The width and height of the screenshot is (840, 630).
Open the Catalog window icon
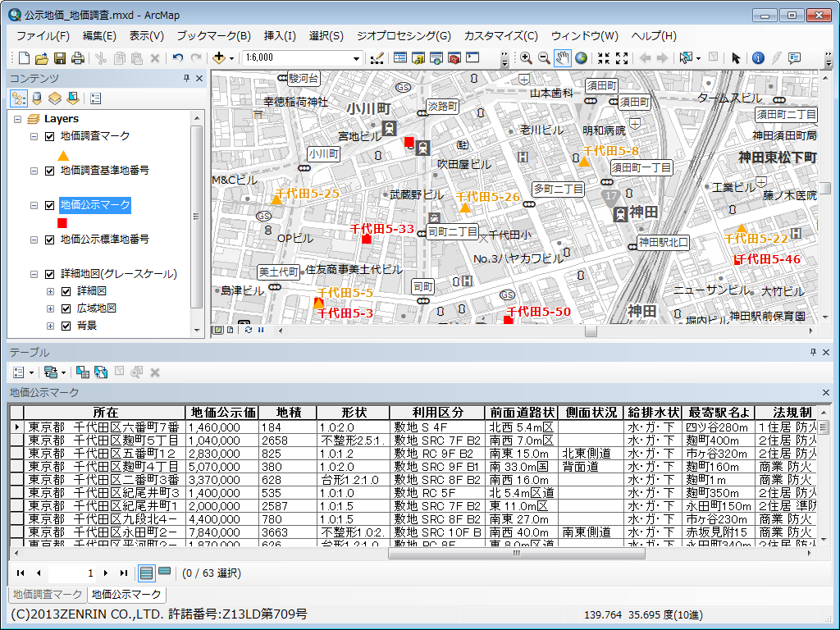point(418,58)
